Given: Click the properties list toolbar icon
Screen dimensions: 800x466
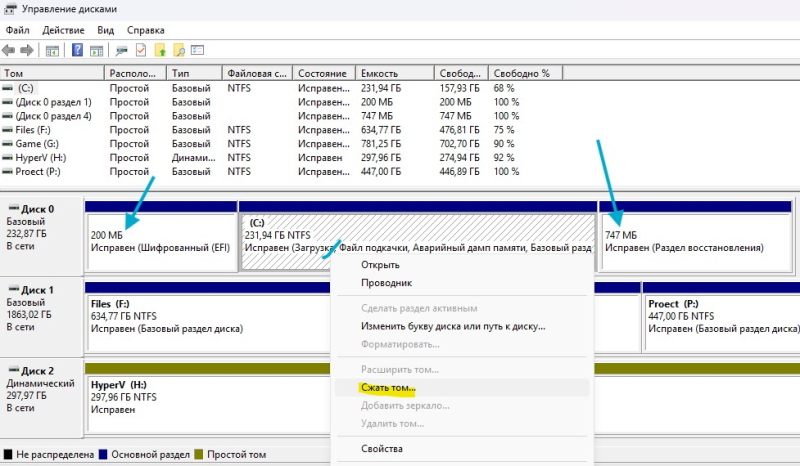Looking at the screenshot, I should tap(198, 50).
